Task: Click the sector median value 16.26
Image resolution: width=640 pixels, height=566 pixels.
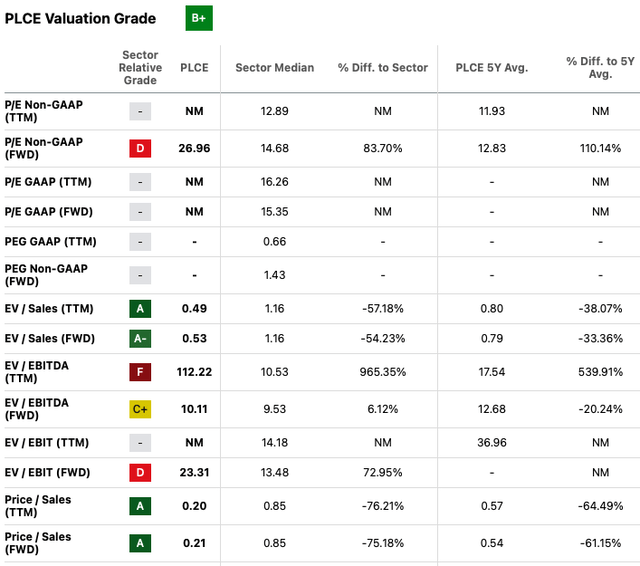Action: click(x=275, y=182)
